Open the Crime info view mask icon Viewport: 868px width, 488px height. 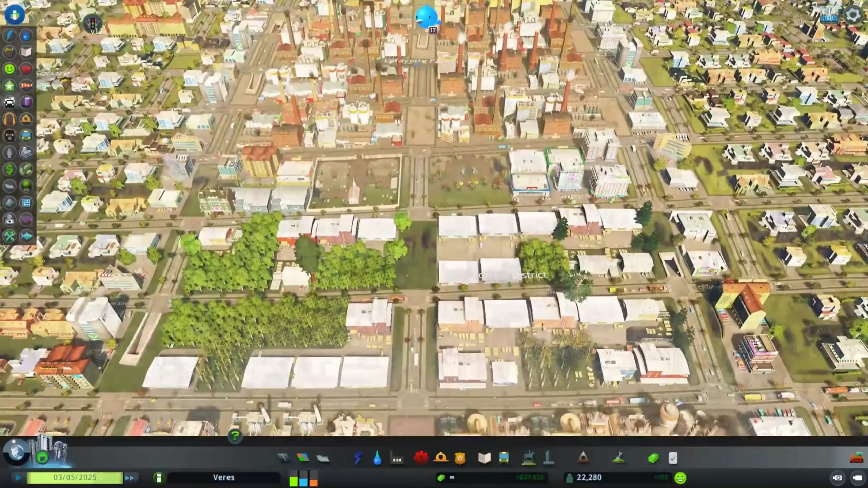(x=9, y=136)
